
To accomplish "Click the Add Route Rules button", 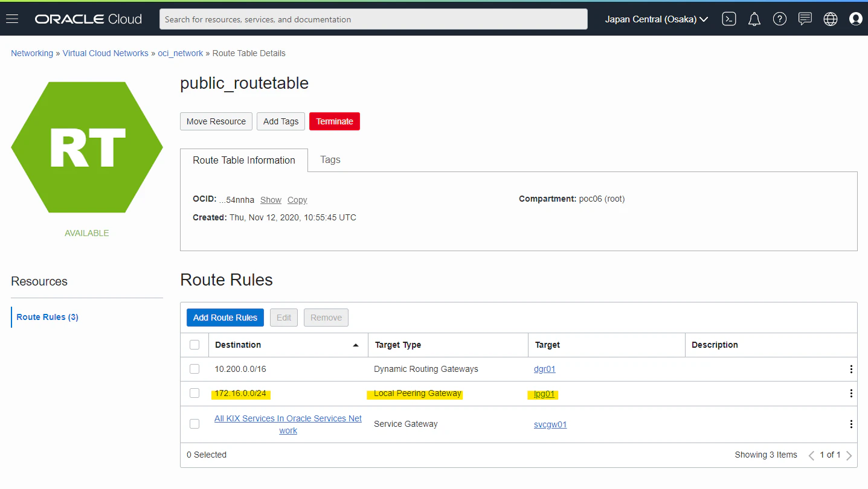I will [x=225, y=318].
